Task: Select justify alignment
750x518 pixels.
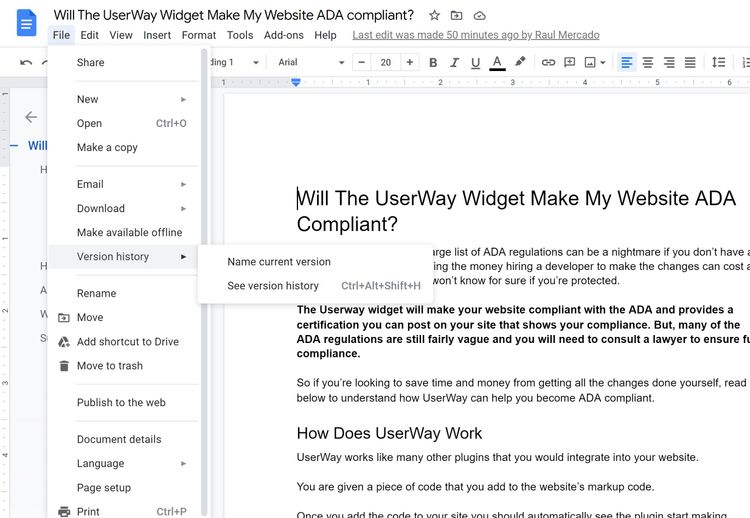Action: 690,62
